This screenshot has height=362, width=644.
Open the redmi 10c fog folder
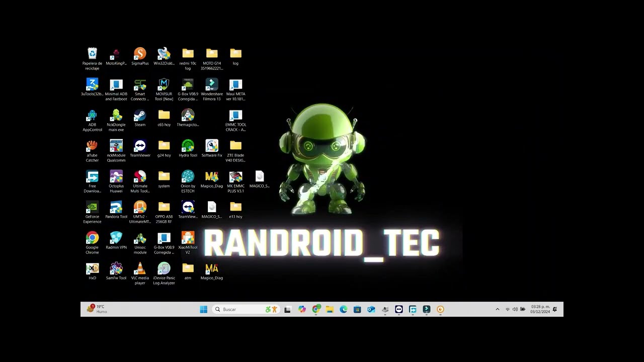coord(188,59)
